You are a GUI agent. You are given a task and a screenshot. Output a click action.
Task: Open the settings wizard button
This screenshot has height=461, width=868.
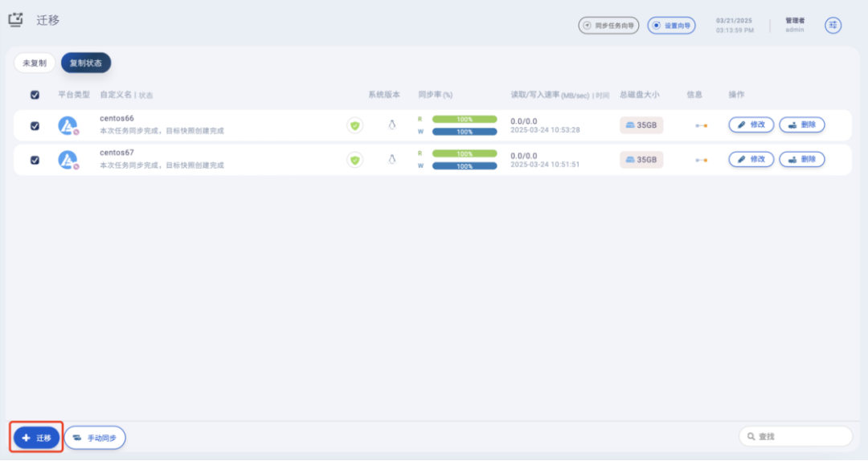pyautogui.click(x=671, y=26)
